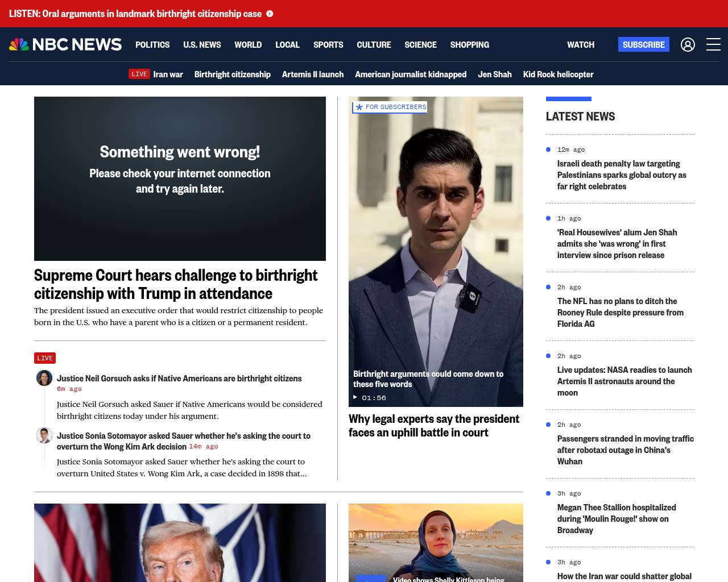Click Sotomayor update author avatar
This screenshot has height=582, width=728.
pyautogui.click(x=44, y=435)
